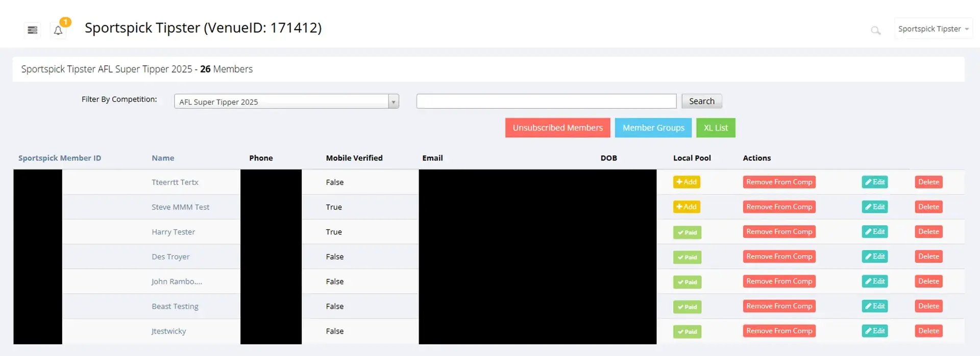Toggle Paid status for Des Troyer
The width and height of the screenshot is (980, 356).
tap(687, 257)
